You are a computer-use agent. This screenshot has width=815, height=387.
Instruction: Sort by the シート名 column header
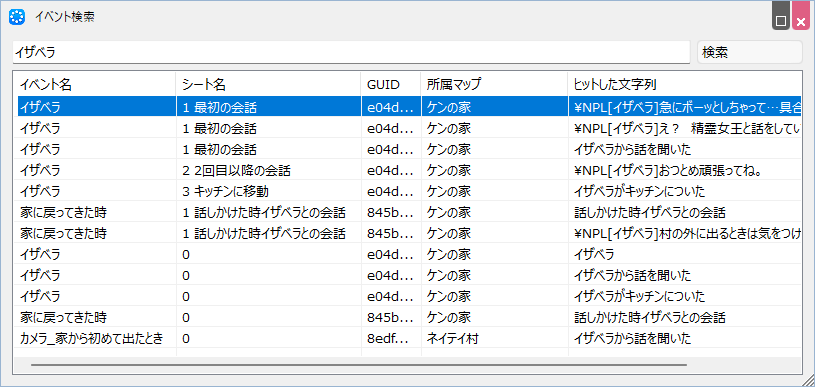pyautogui.click(x=268, y=84)
